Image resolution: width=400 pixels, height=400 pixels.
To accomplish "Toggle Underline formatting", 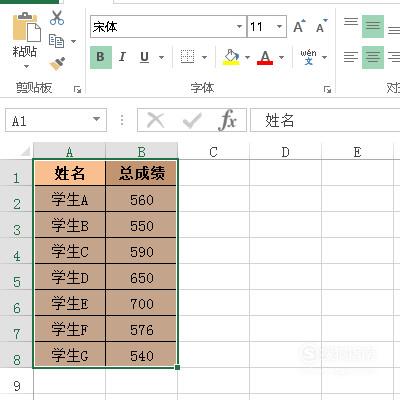I will tap(144, 57).
